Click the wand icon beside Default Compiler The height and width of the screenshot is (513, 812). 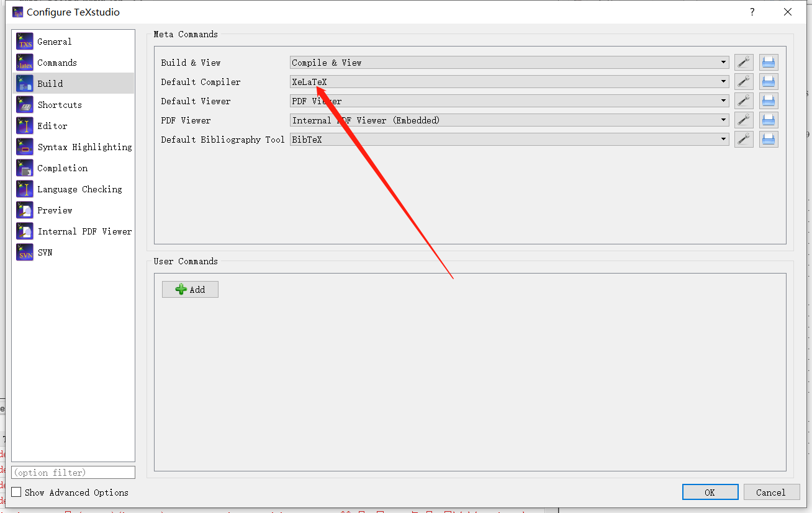[x=744, y=81]
